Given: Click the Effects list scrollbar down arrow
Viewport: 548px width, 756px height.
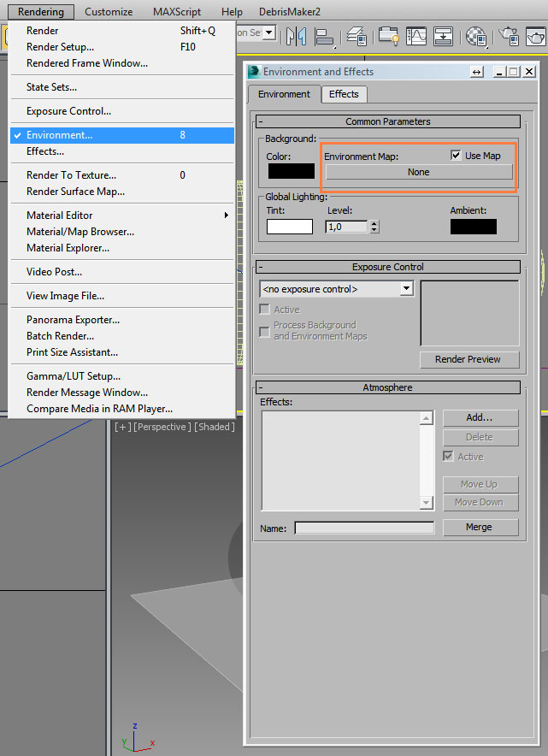Looking at the screenshot, I should click(x=426, y=503).
